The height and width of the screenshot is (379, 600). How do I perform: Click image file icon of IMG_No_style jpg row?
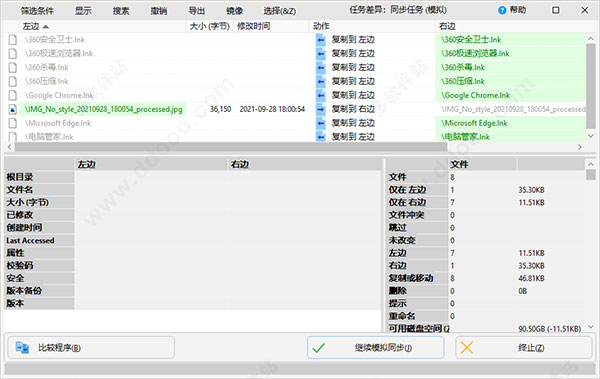point(13,109)
